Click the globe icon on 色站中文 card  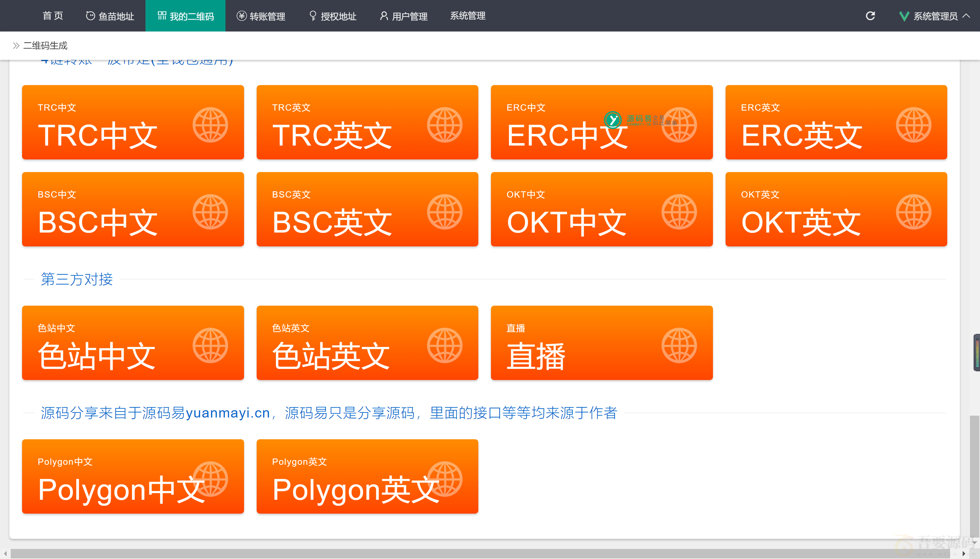210,346
